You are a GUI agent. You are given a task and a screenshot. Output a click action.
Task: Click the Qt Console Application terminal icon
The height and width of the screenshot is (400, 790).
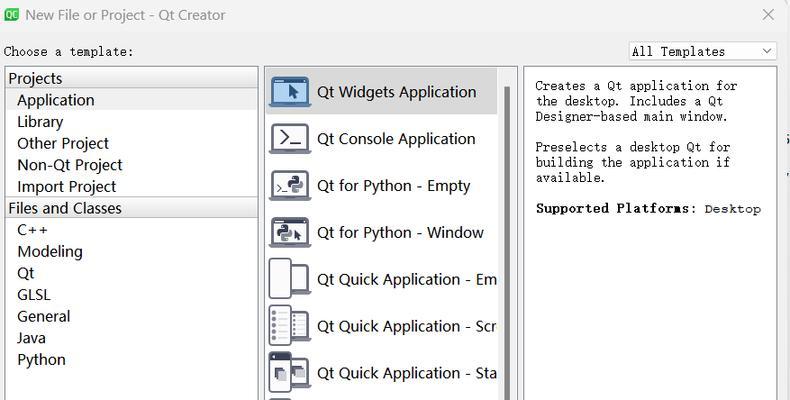(290, 139)
